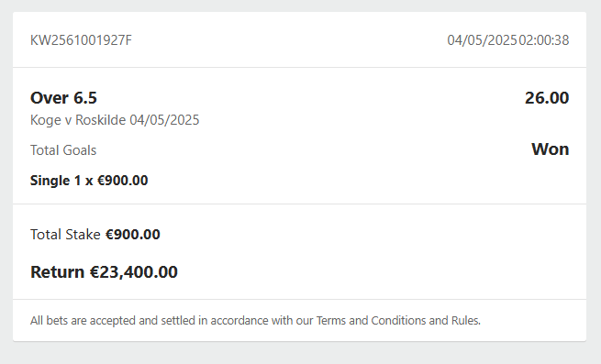Click the word Rules in the footer
Viewport: 601px width, 364px height.
point(465,320)
